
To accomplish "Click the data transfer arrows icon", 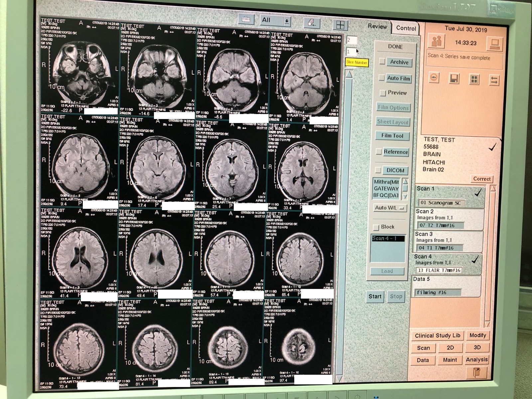I will coord(494,80).
